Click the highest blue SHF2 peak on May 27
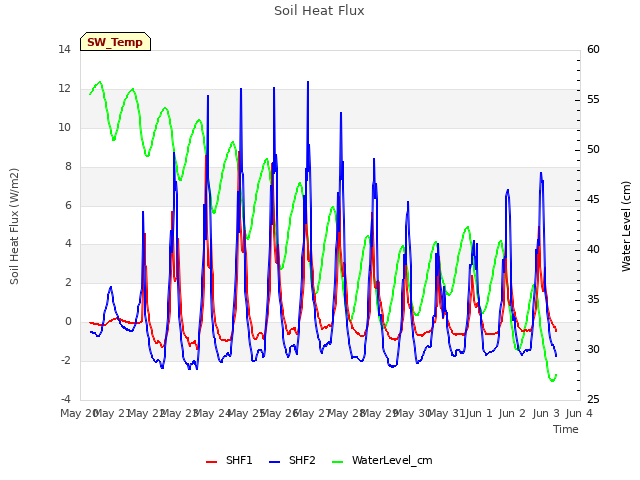 [308, 82]
